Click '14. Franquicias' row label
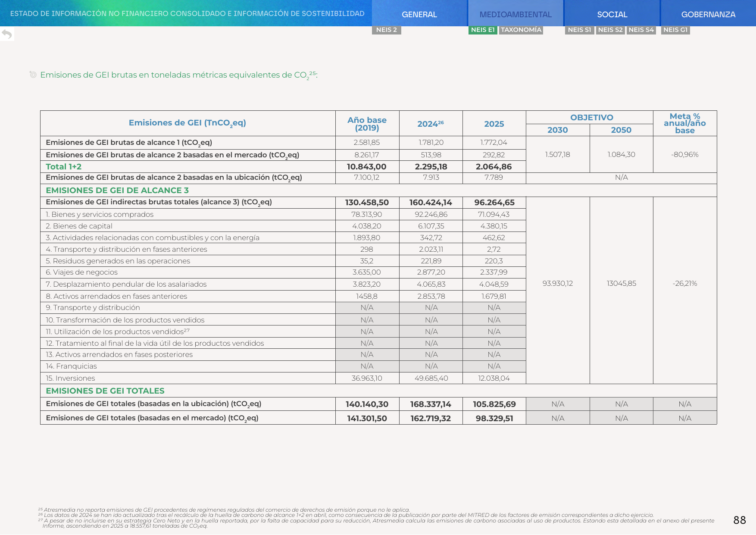 click(x=71, y=366)
